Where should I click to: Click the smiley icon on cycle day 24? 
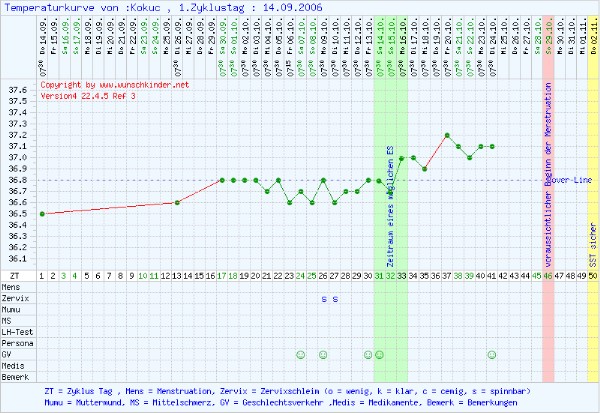[x=300, y=354]
